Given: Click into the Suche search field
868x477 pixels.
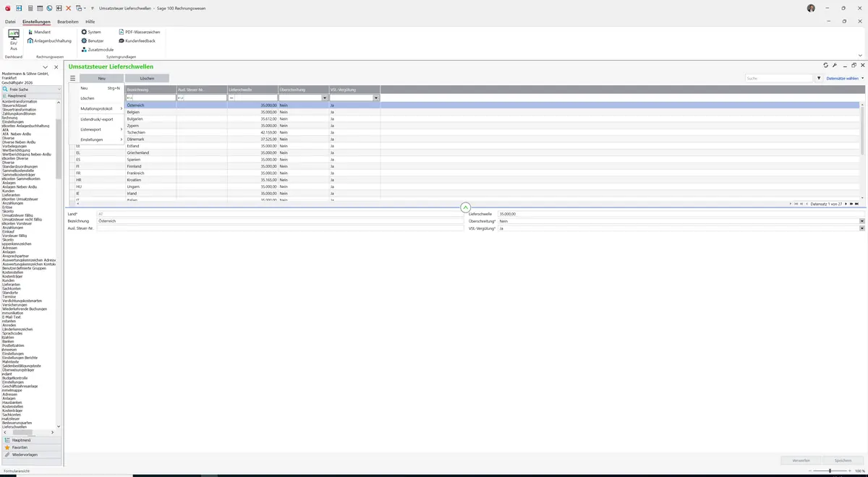Looking at the screenshot, I should (780, 78).
